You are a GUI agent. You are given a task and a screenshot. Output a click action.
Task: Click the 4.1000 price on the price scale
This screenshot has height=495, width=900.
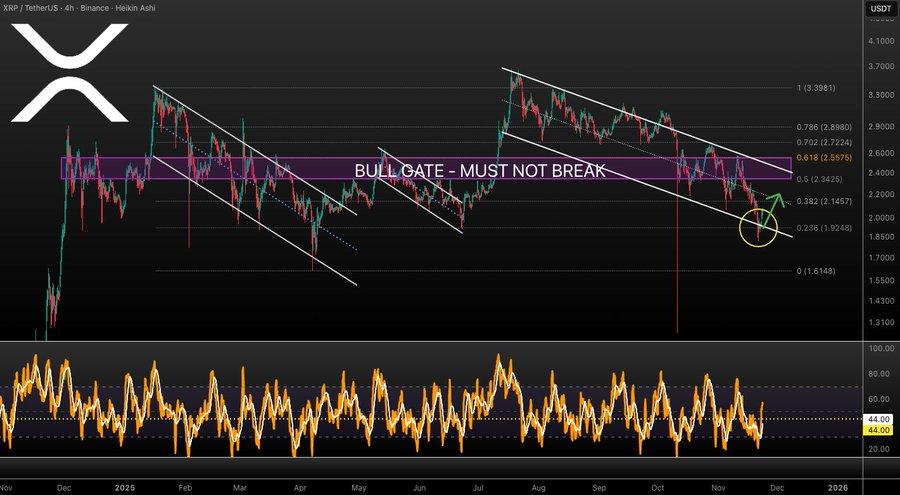click(x=881, y=41)
